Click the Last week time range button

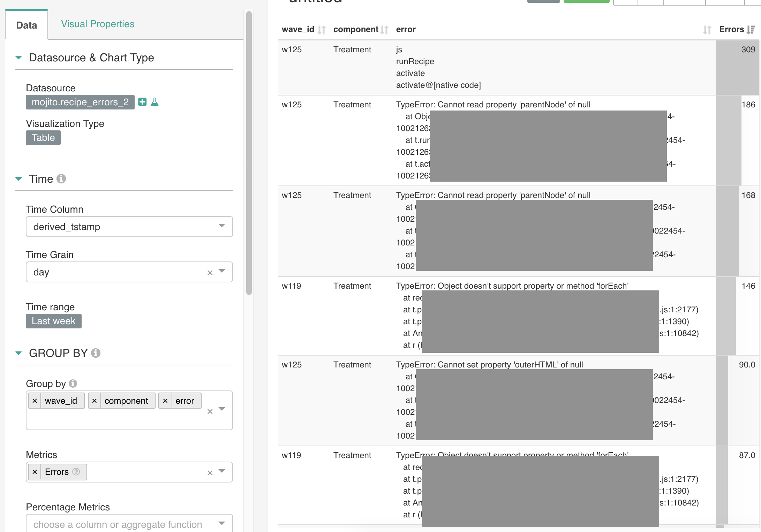coord(53,321)
